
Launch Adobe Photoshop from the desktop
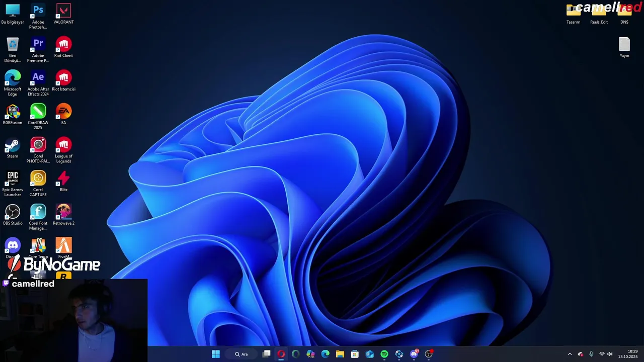38,16
